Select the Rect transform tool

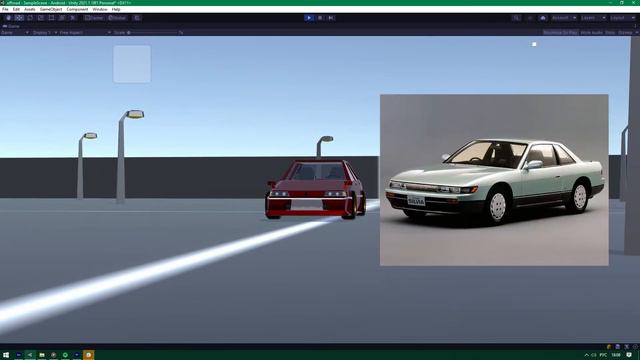coord(51,18)
